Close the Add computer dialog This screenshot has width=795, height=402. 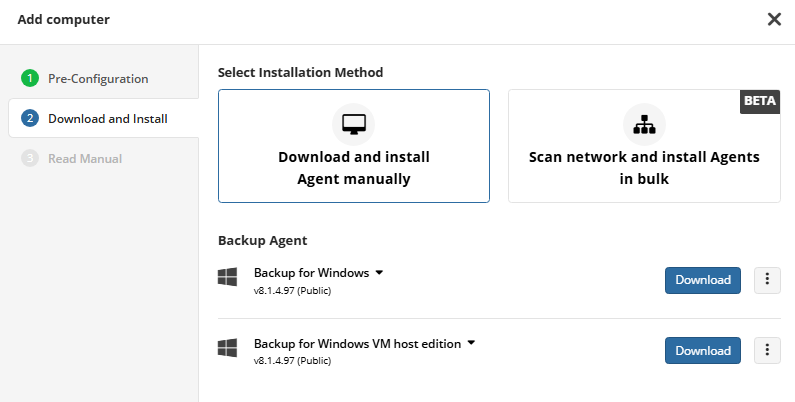[x=774, y=19]
